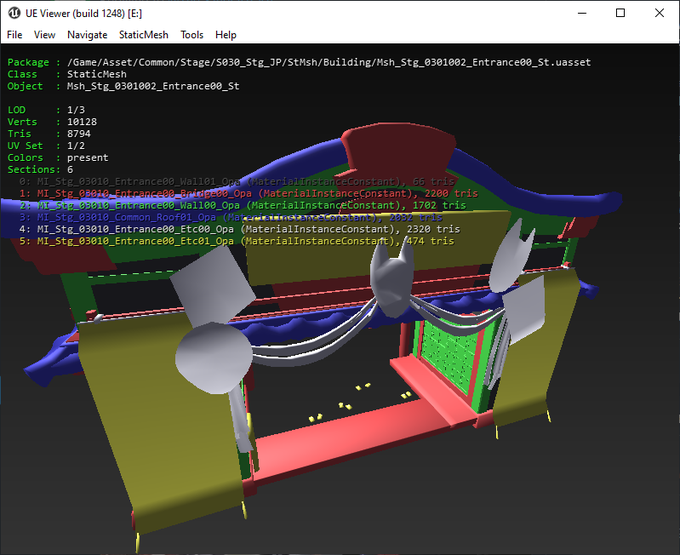This screenshot has height=555, width=680.
Task: Close the UE Viewer window
Action: (x=658, y=12)
